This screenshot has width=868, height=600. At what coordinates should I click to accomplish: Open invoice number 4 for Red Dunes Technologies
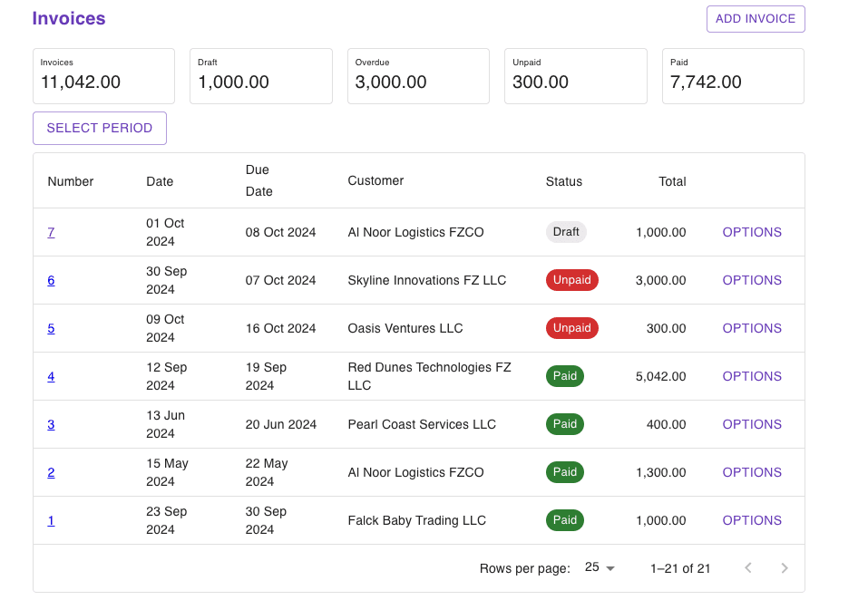click(x=51, y=376)
